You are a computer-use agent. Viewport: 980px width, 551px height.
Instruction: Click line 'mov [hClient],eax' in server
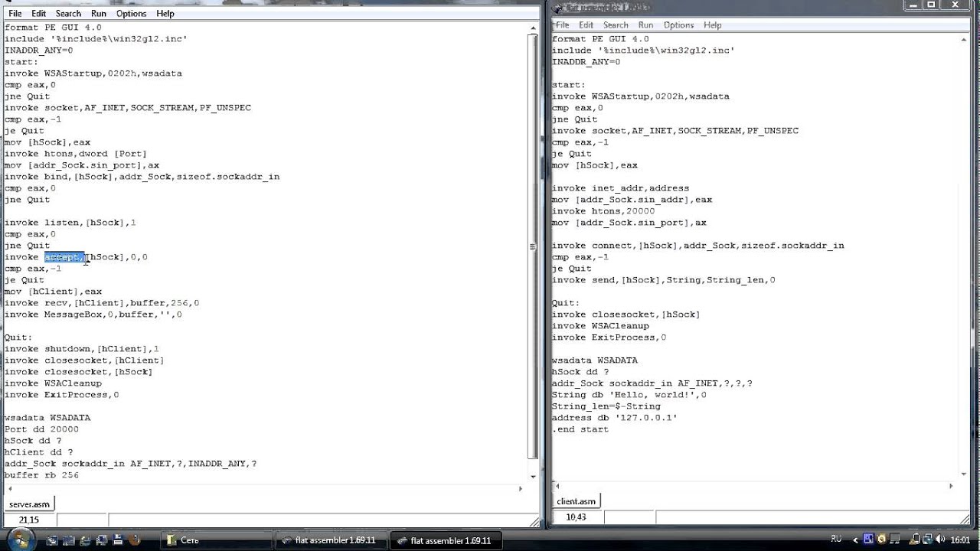[x=53, y=292]
